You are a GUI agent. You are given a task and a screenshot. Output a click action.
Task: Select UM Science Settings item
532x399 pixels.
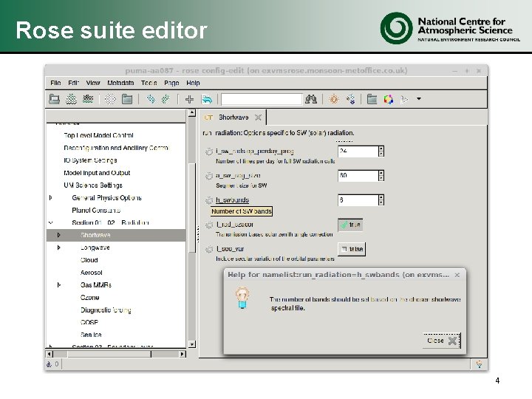click(x=93, y=185)
